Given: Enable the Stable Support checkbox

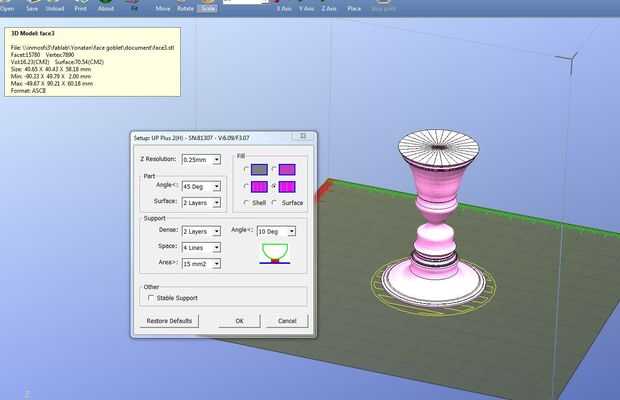Looking at the screenshot, I should pyautogui.click(x=151, y=298).
